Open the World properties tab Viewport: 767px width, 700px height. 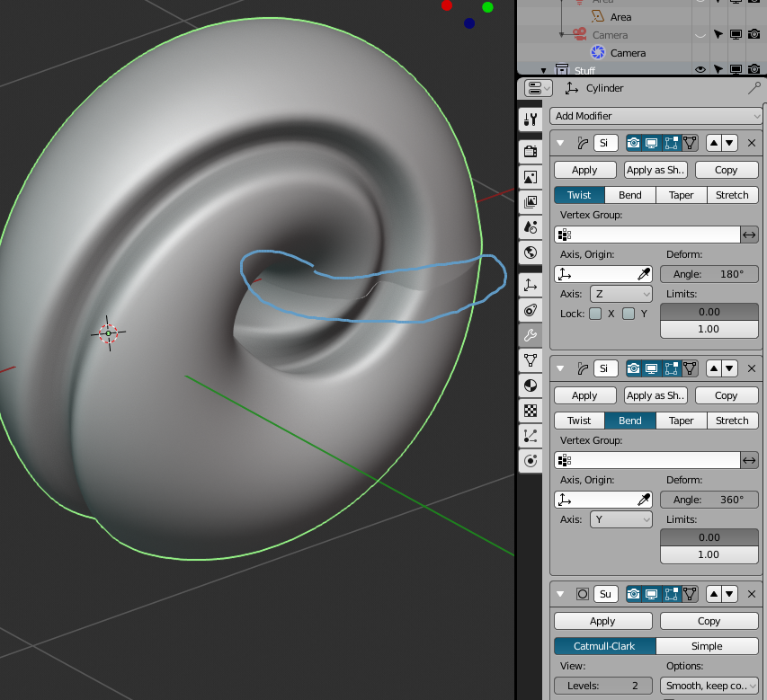click(531, 253)
